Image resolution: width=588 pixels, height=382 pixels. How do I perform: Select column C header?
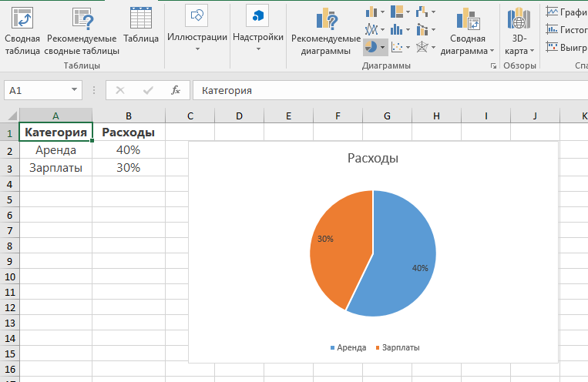190,116
